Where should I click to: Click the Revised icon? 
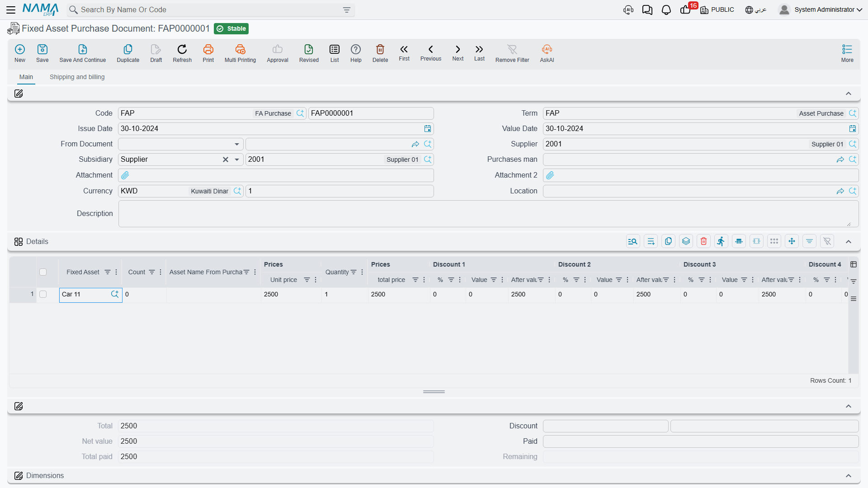pyautogui.click(x=309, y=49)
